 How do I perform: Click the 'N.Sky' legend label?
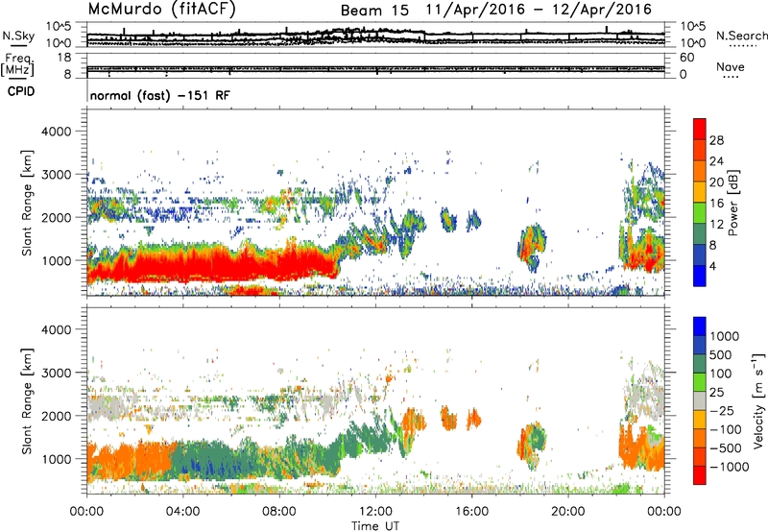(18, 36)
